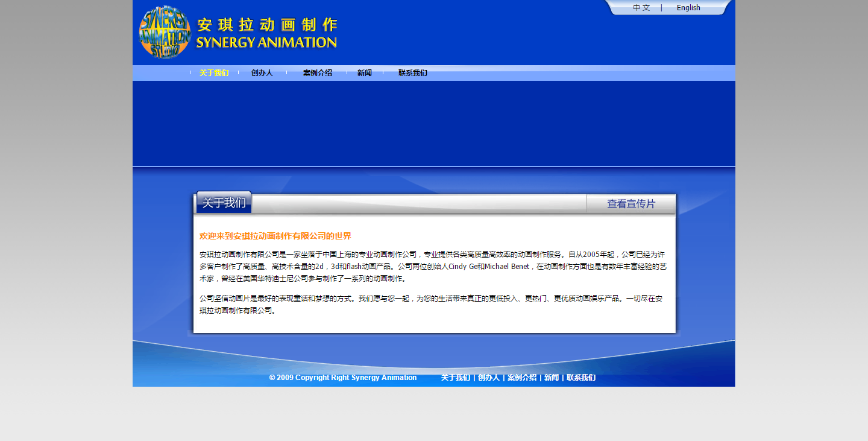Click the orange welcome heading 欢迎来到安琪拉动画制作有限公司的世界

[275, 236]
